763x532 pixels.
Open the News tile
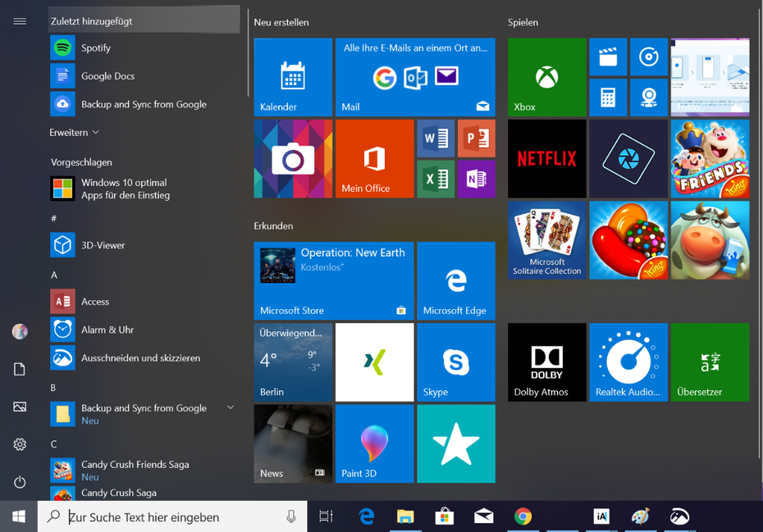pos(293,443)
